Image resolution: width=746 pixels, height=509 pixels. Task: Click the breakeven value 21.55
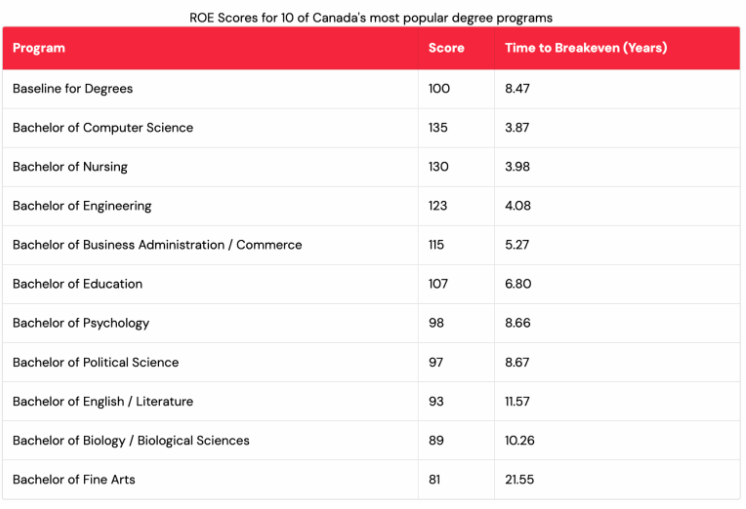point(520,480)
